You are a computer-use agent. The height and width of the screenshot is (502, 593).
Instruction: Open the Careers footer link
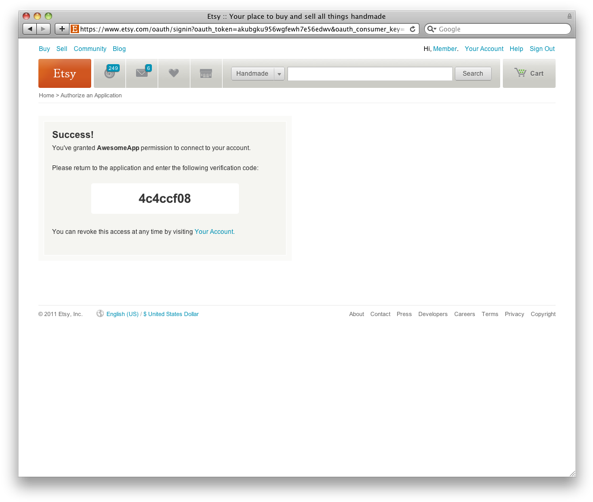point(464,314)
